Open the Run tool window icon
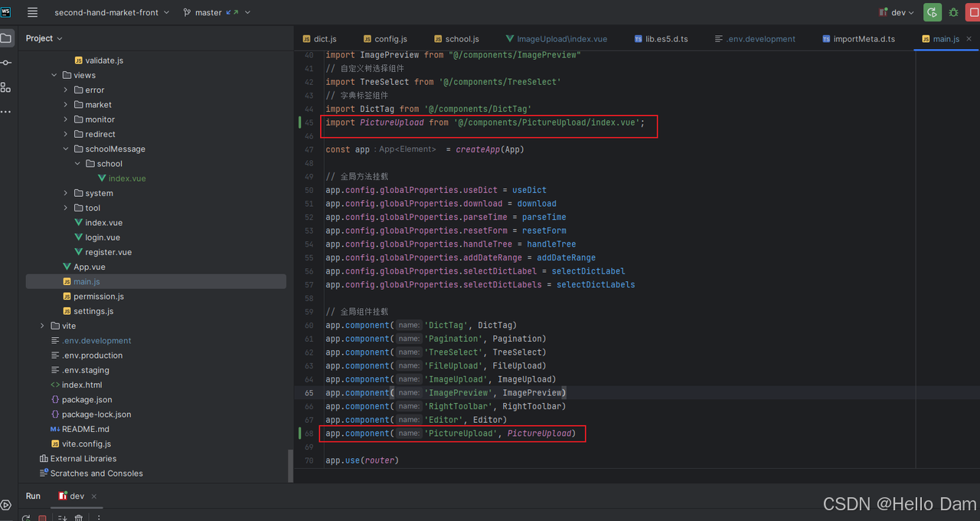The image size is (980, 521). click(x=6, y=505)
